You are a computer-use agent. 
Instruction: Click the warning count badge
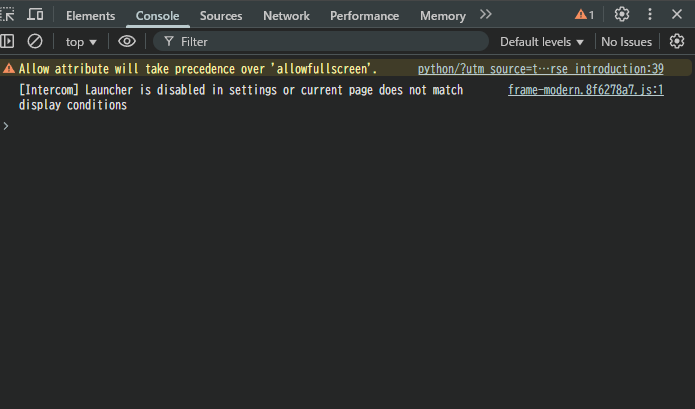[x=584, y=15]
